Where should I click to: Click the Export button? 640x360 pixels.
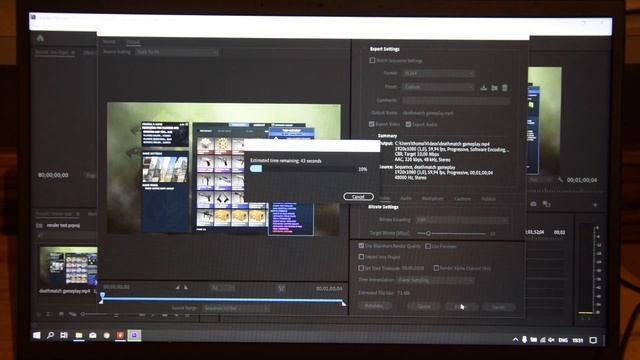(x=461, y=307)
